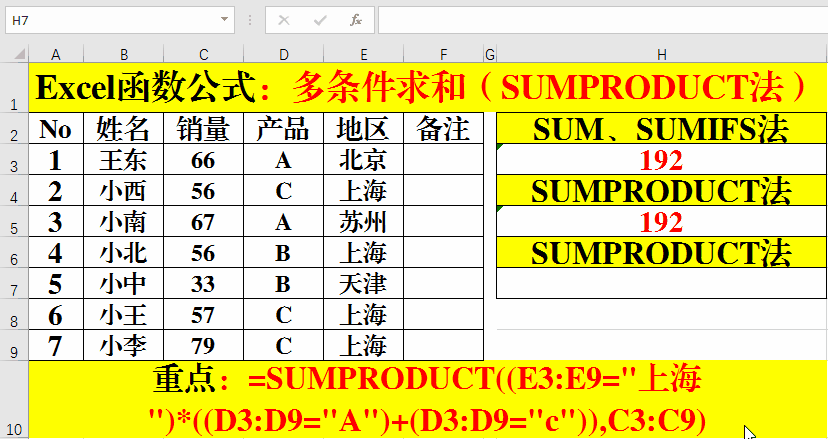Click the cell with name '小中'
This screenshot has height=439, width=828.
pos(124,283)
